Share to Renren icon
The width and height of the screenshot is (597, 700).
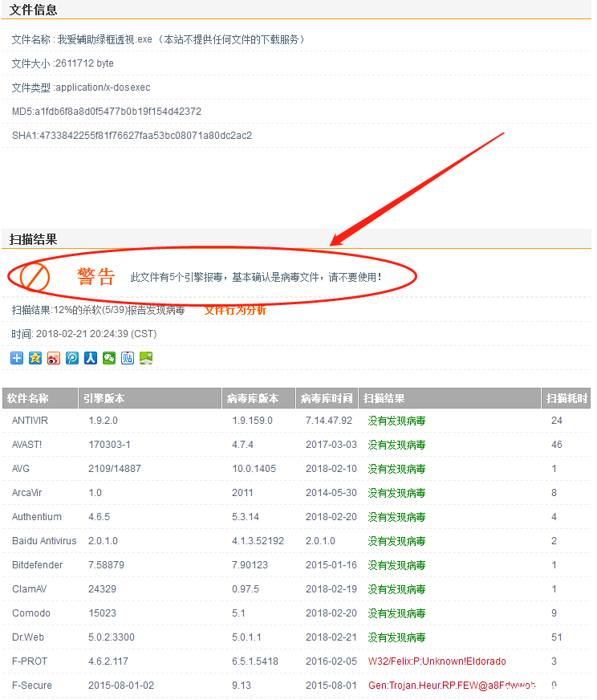tap(91, 358)
